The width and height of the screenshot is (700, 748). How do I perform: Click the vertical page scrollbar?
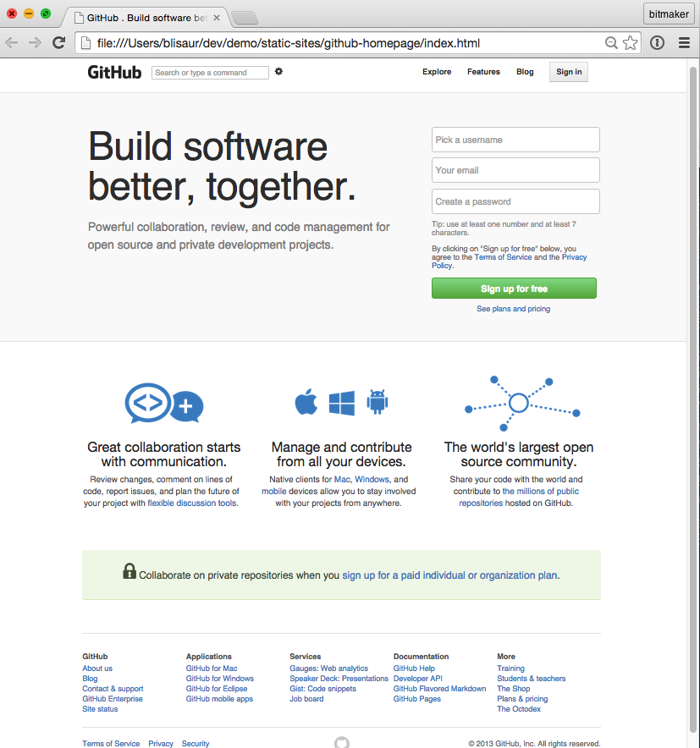coord(693,401)
